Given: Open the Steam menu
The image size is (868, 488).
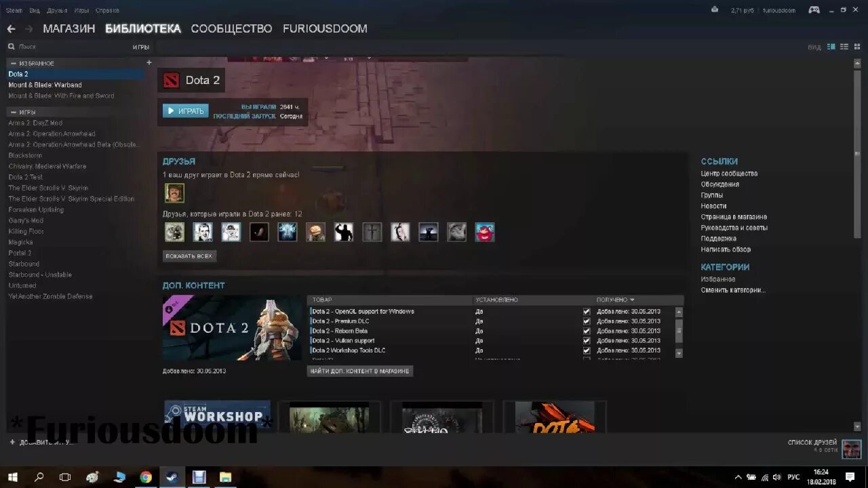Looking at the screenshot, I should coord(14,10).
